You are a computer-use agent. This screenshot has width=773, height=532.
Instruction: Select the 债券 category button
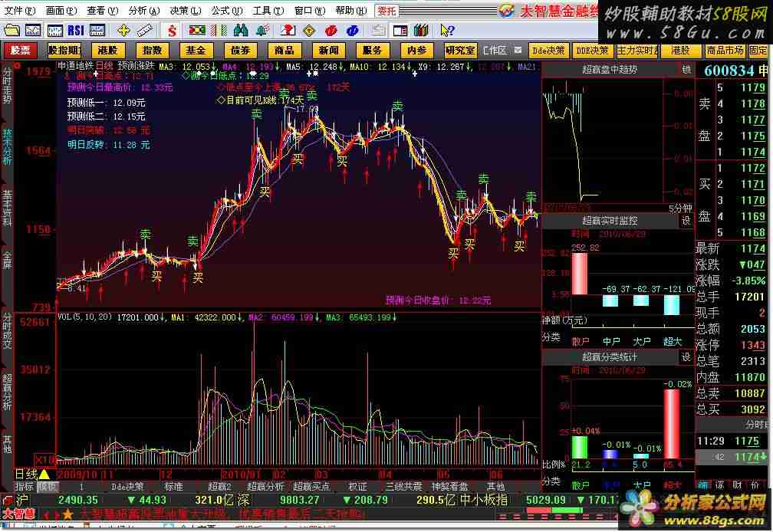tap(240, 51)
